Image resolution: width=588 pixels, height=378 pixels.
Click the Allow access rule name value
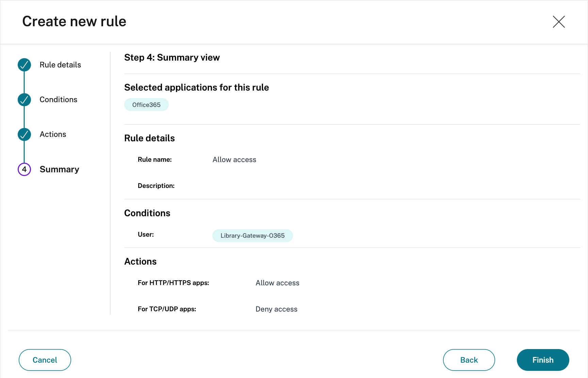(234, 160)
